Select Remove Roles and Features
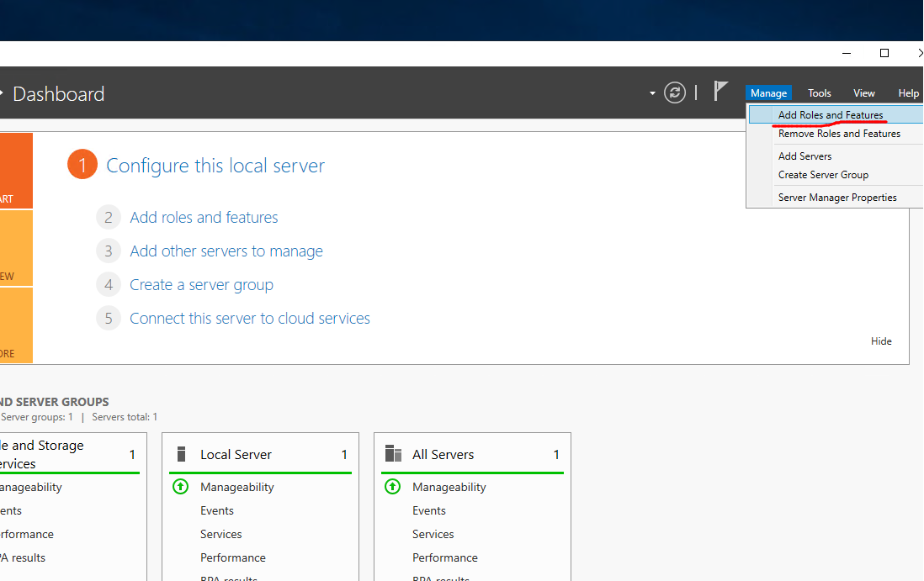 (839, 134)
